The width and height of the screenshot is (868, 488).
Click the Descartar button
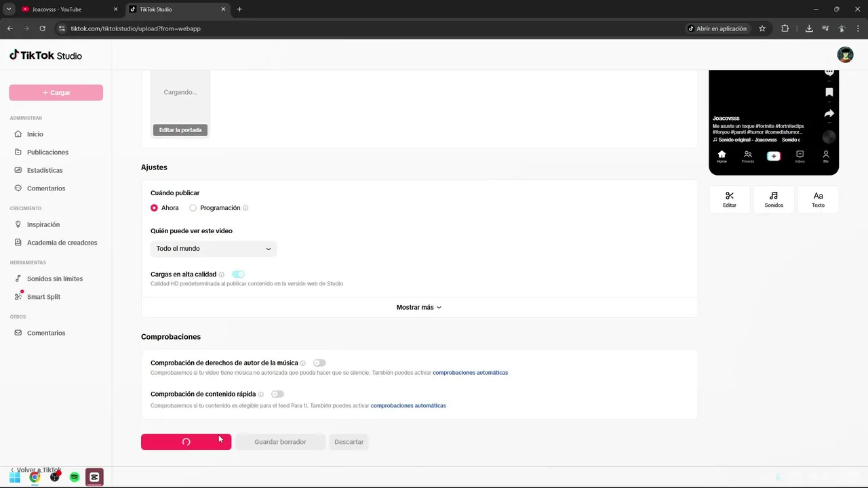pos(349,442)
